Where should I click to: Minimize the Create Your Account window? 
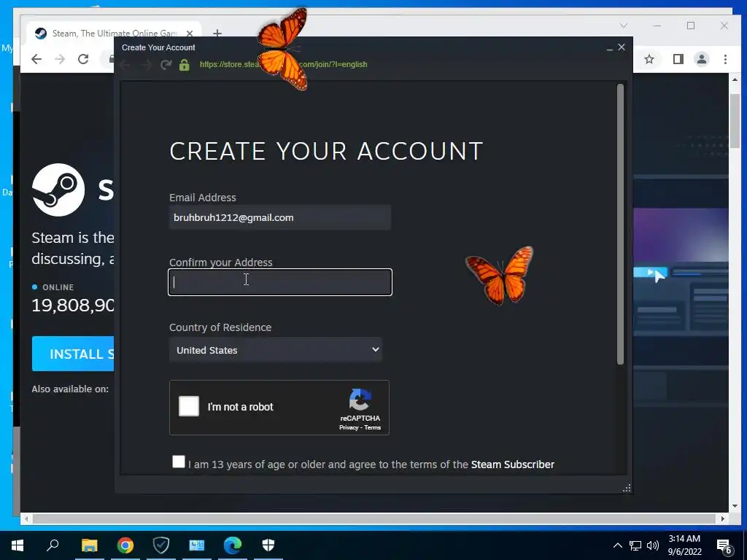coord(610,47)
